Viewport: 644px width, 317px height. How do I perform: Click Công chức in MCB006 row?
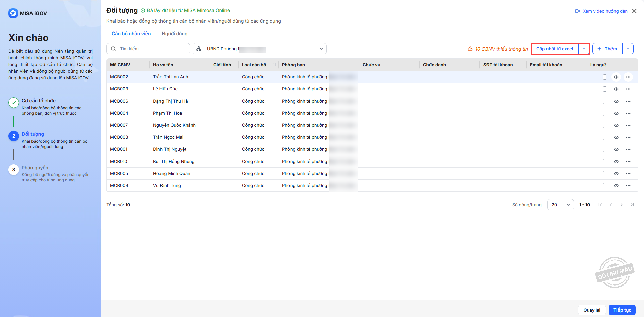(253, 101)
